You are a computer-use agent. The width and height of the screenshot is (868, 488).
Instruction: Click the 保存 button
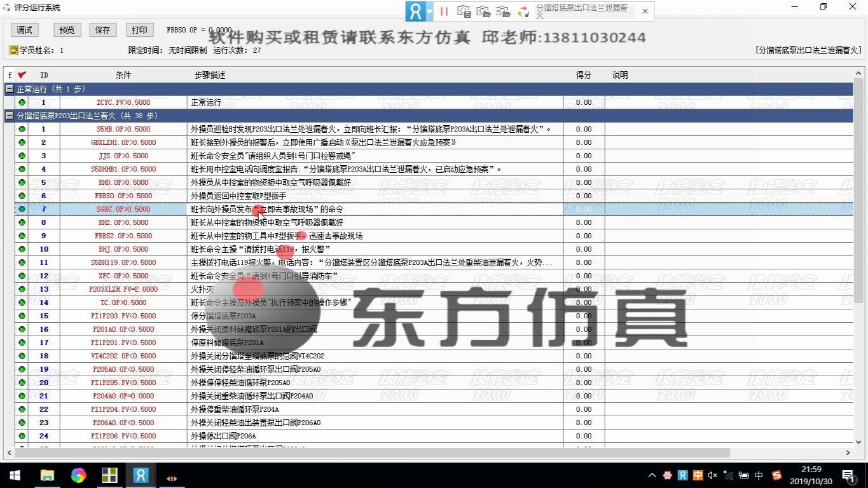coord(103,30)
